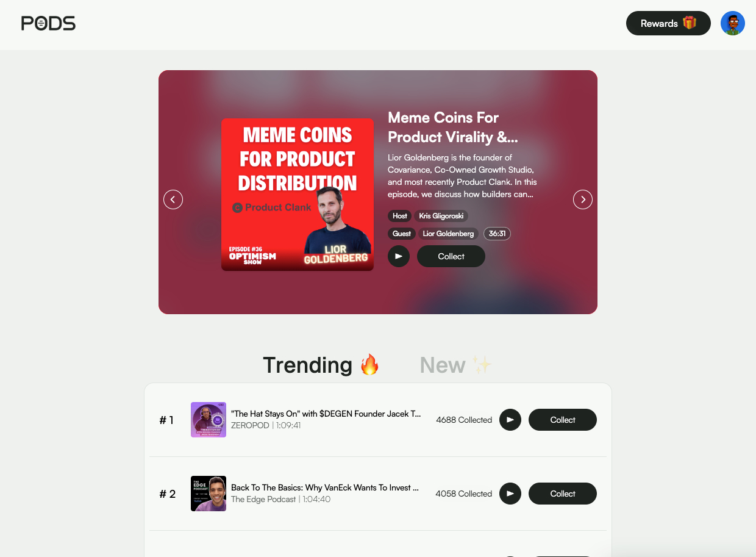
Task: Open the user profile avatar
Action: tap(732, 23)
